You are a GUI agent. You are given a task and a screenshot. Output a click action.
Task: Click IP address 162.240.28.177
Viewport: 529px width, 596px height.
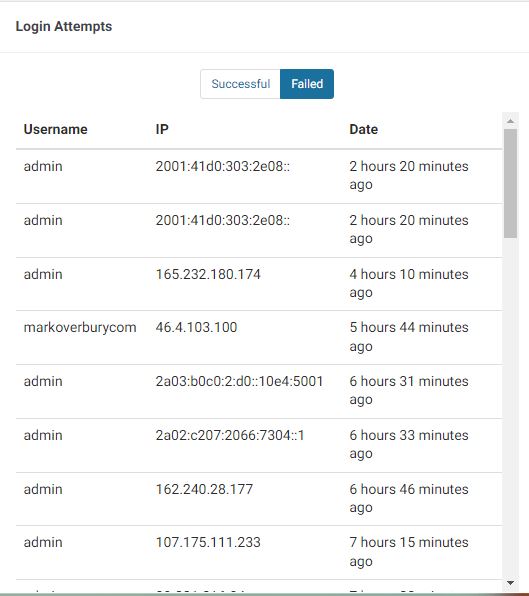coord(204,489)
